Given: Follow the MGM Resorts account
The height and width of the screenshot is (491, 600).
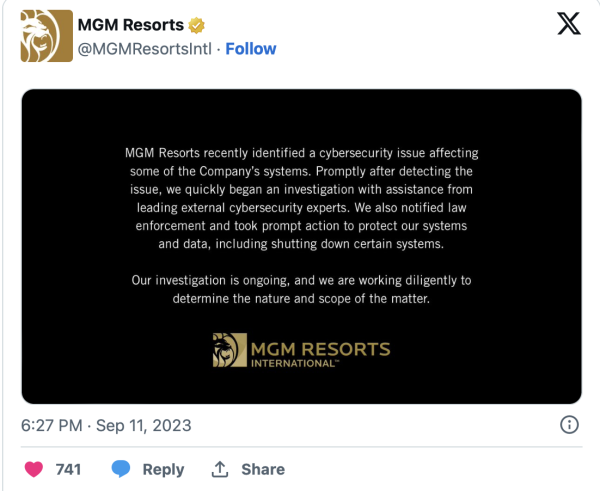Looking at the screenshot, I should click(251, 49).
